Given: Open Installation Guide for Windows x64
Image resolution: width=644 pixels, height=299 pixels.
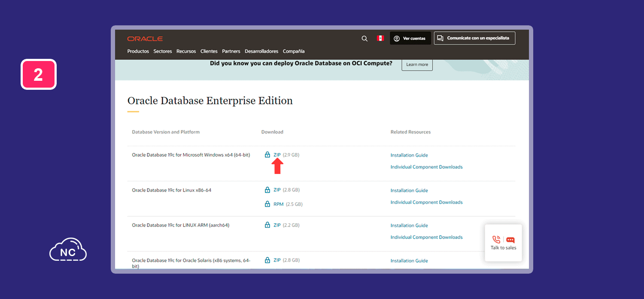Looking at the screenshot, I should point(409,155).
